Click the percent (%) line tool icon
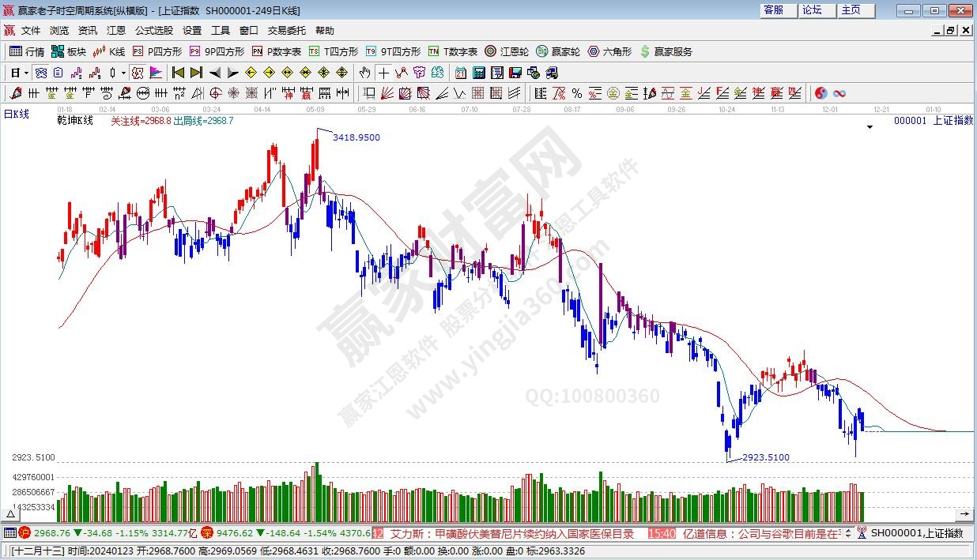This screenshot has height=560, width=977. [x=576, y=93]
